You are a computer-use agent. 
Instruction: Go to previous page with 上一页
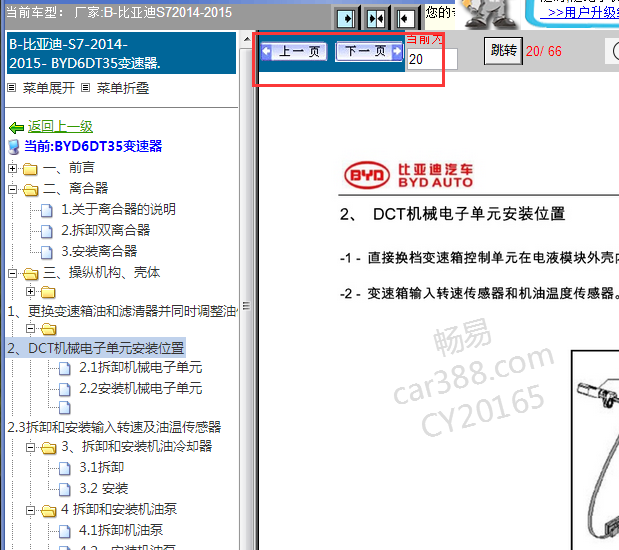click(x=294, y=51)
